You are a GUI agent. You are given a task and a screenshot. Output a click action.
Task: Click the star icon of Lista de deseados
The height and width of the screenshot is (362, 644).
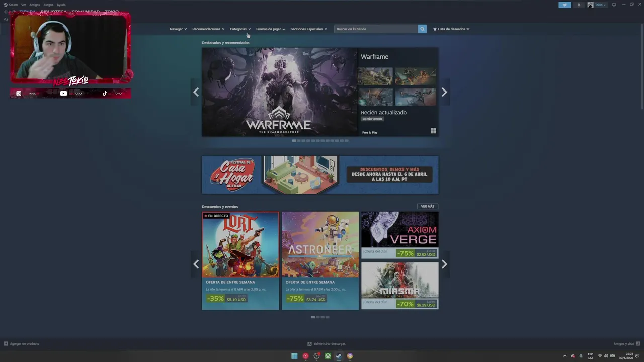click(435, 29)
